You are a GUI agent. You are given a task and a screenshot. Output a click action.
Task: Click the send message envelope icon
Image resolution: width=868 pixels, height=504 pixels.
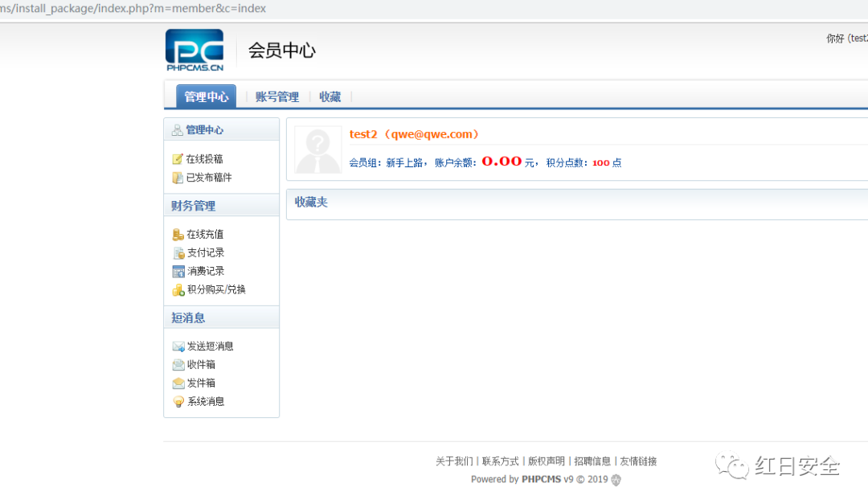[178, 346]
